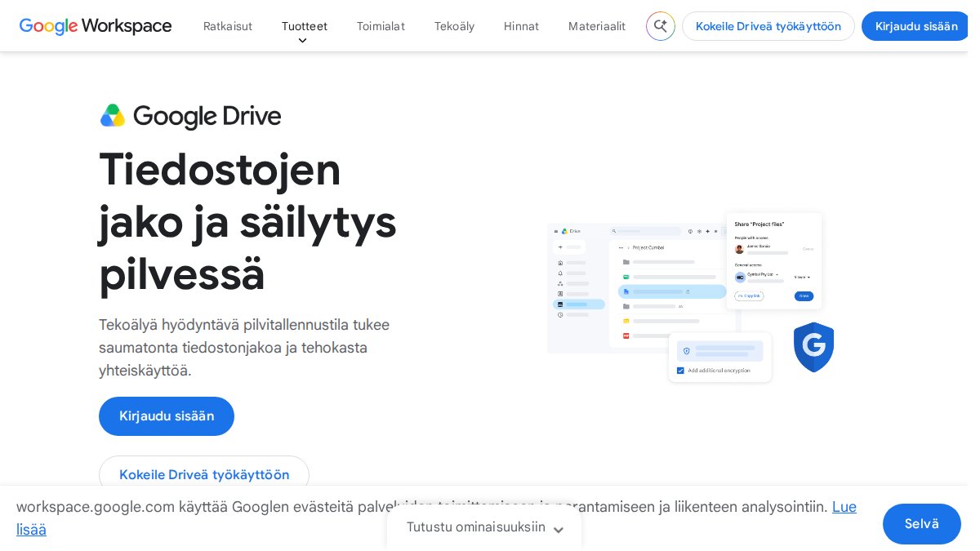Click header Kirjaudu sisään button
The height and width of the screenshot is (551, 980).
point(916,26)
